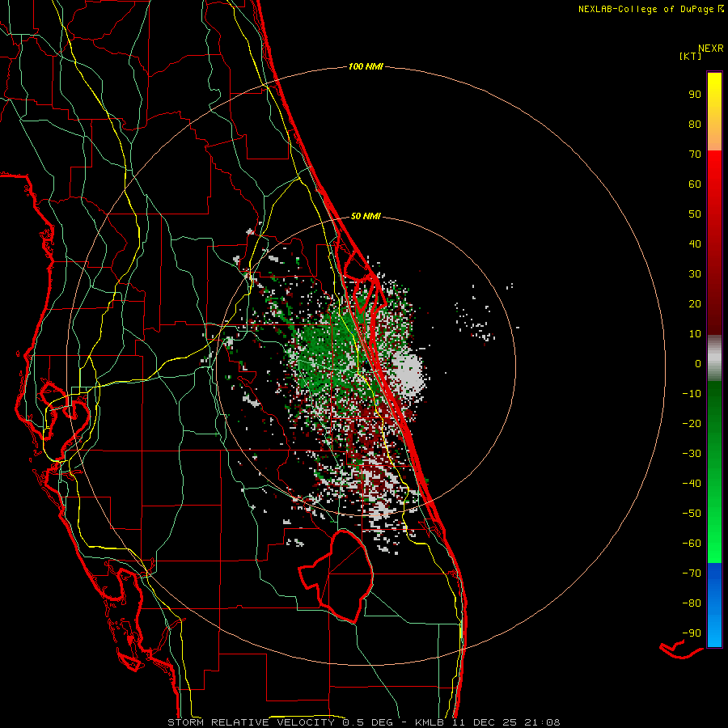
Task: Click the 40 value on the velocity scale
Action: [x=695, y=243]
